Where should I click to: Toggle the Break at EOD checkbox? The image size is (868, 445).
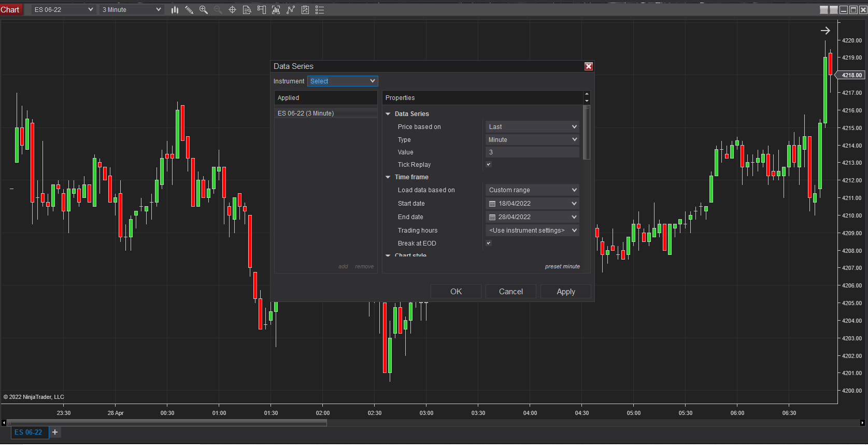click(x=489, y=243)
